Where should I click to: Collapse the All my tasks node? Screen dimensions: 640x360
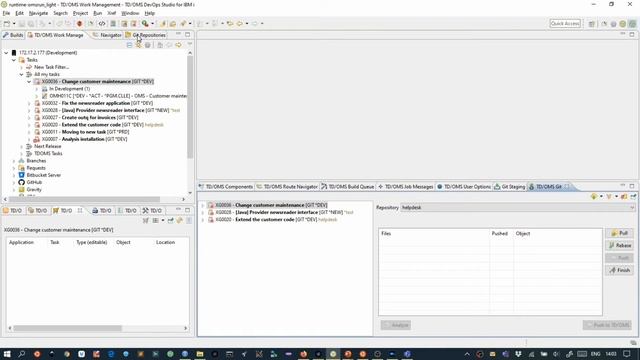[x=21, y=74]
